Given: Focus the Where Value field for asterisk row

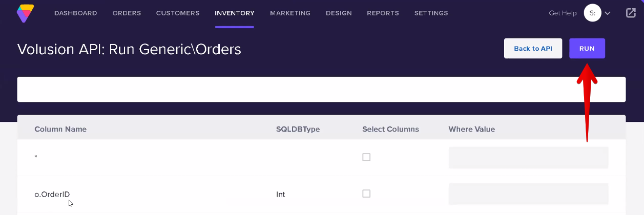Looking at the screenshot, I should pyautogui.click(x=528, y=158).
